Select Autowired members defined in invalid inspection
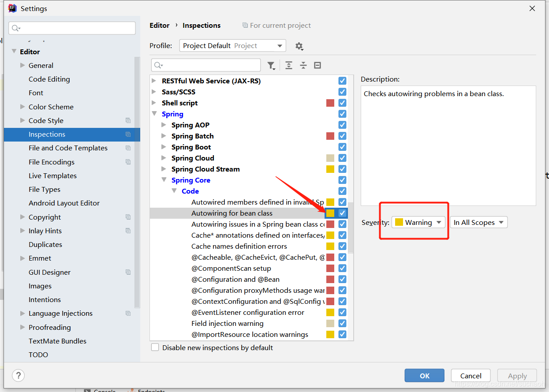This screenshot has width=549, height=392. (x=258, y=202)
